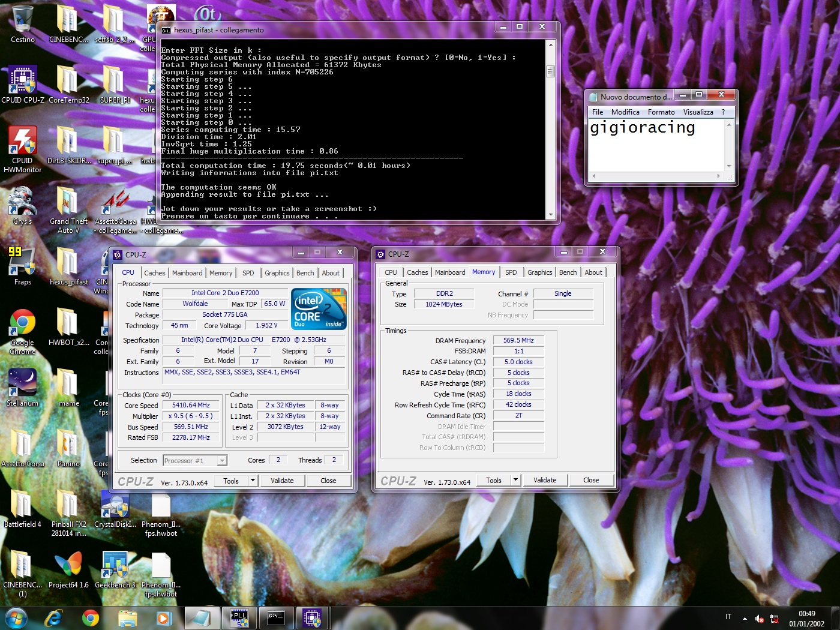
Task: Switch to Caches tab in left CPU-Z
Action: [x=154, y=273]
